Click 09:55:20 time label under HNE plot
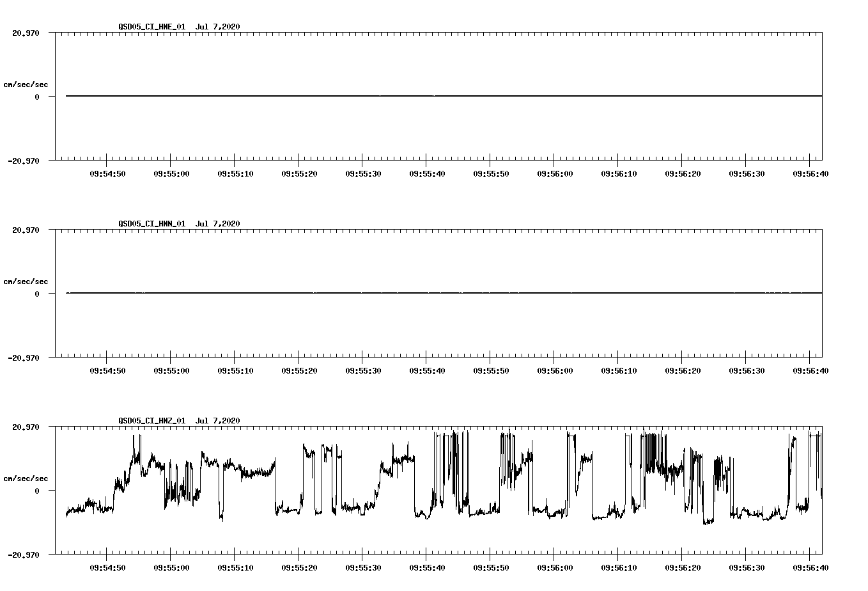The width and height of the screenshot is (868, 591). pyautogui.click(x=299, y=173)
